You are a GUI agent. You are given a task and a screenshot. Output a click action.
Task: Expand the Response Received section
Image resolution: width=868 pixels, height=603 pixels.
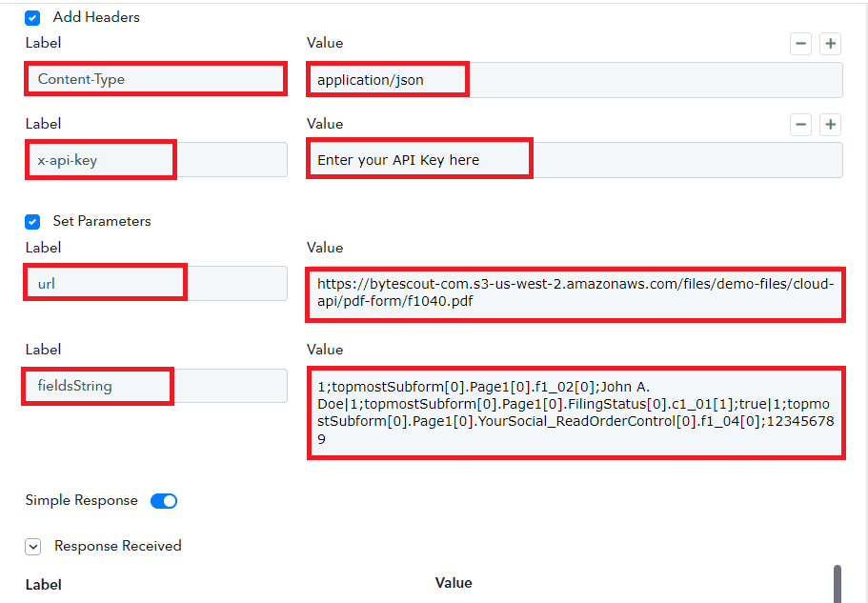point(32,546)
